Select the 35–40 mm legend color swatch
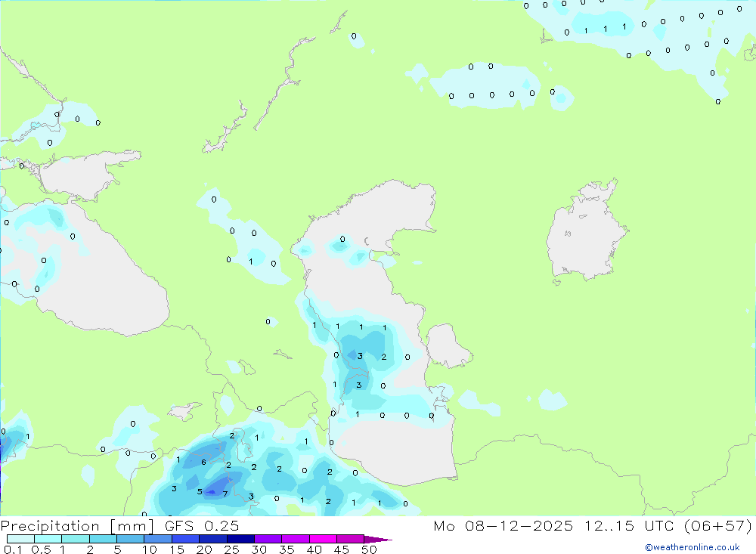The image size is (756, 554). click(296, 539)
